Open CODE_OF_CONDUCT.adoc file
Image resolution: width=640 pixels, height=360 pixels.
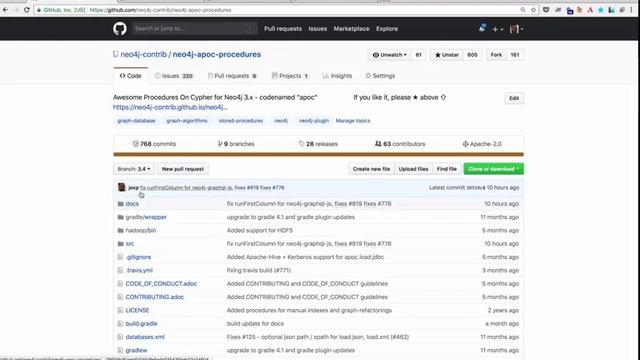(161, 284)
